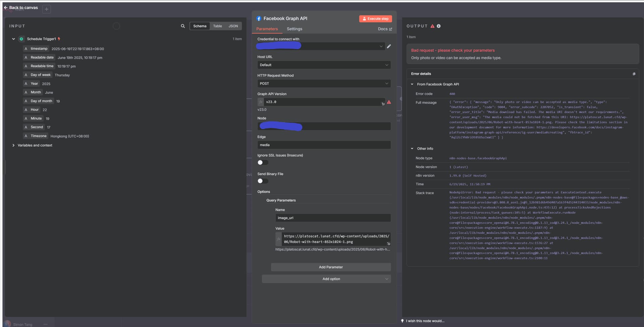Click the lightbulb icon next to I wish this node would
The height and width of the screenshot is (327, 644).
[x=402, y=321]
